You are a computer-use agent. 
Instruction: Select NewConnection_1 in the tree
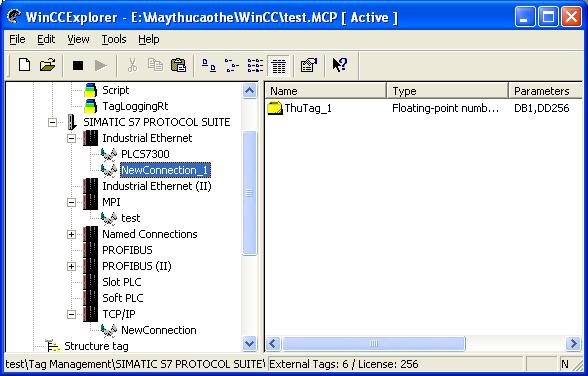[x=165, y=170]
